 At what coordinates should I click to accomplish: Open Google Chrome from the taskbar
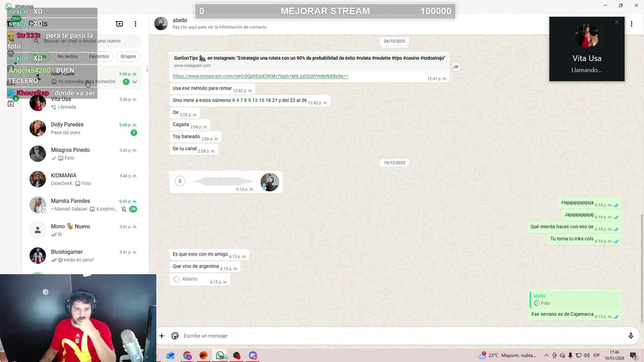coord(187,355)
